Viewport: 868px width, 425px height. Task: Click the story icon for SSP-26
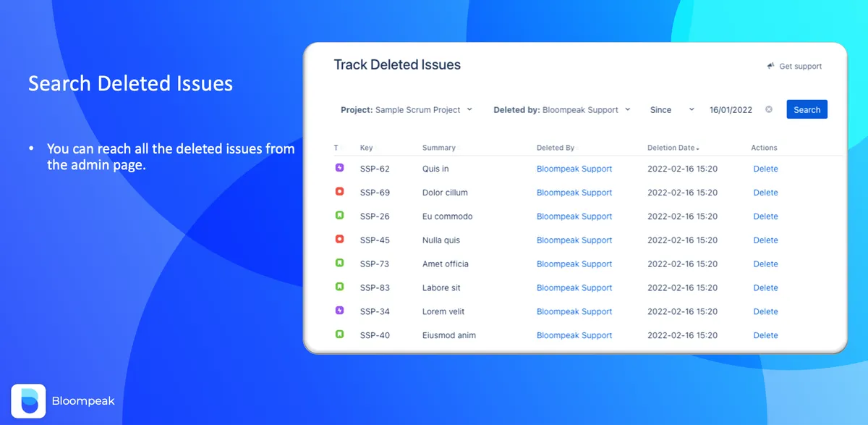pyautogui.click(x=339, y=216)
